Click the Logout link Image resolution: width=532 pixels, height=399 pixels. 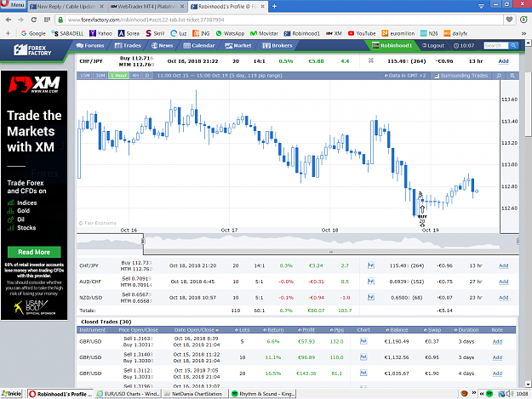pos(433,45)
